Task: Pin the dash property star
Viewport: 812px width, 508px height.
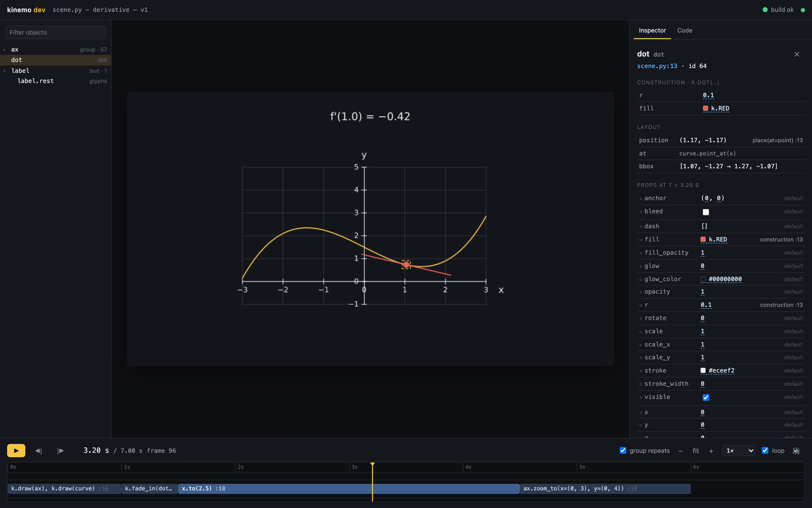Action: tap(640, 227)
